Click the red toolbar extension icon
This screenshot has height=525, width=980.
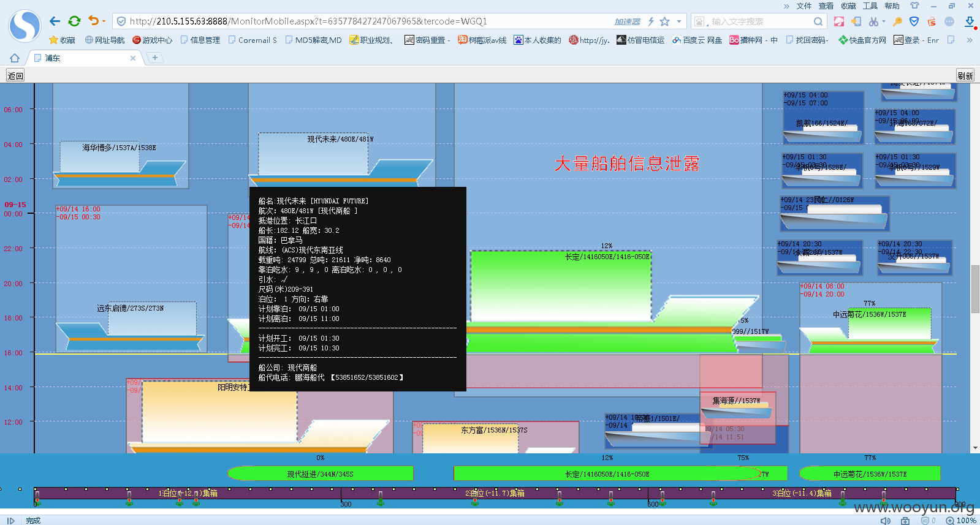[x=839, y=21]
